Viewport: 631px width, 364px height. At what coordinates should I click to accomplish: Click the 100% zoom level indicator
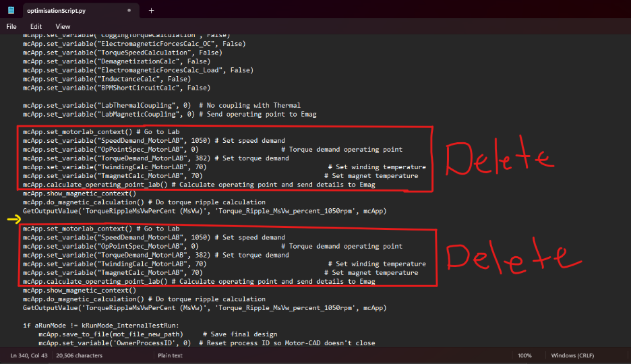524,355
